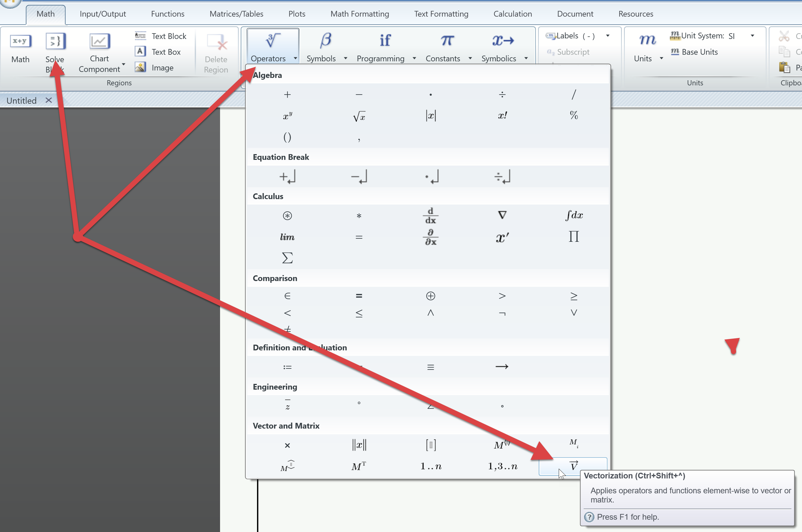Insert a Text Box
802x532 pixels.
(159, 52)
